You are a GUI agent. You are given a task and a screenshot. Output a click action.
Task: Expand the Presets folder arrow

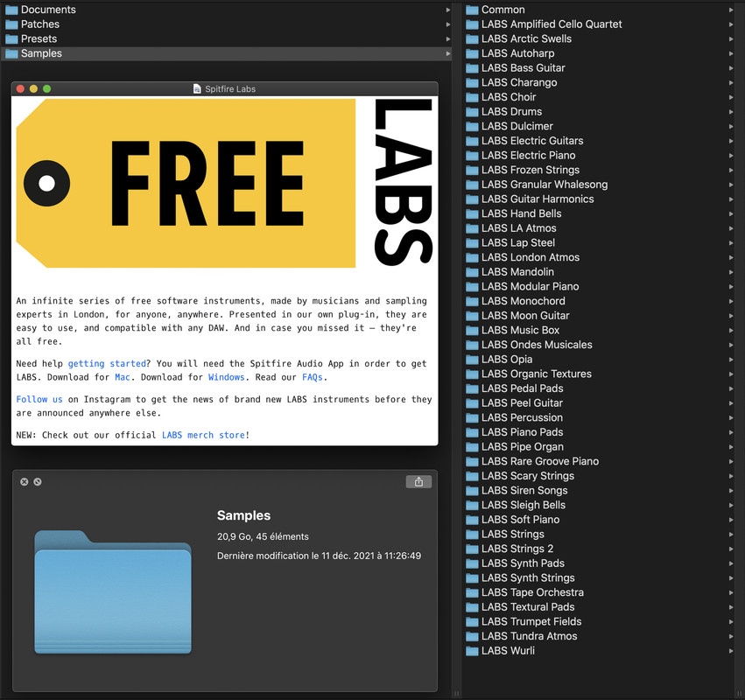pyautogui.click(x=447, y=39)
